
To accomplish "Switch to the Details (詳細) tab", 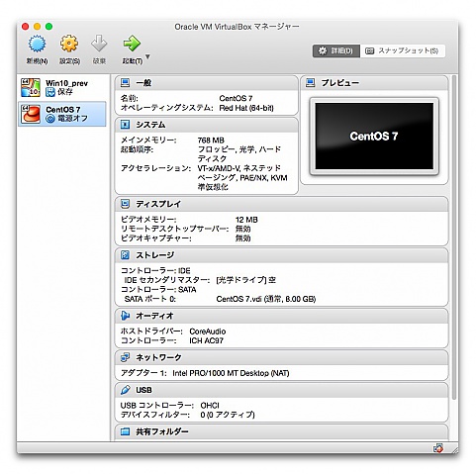I will (335, 50).
